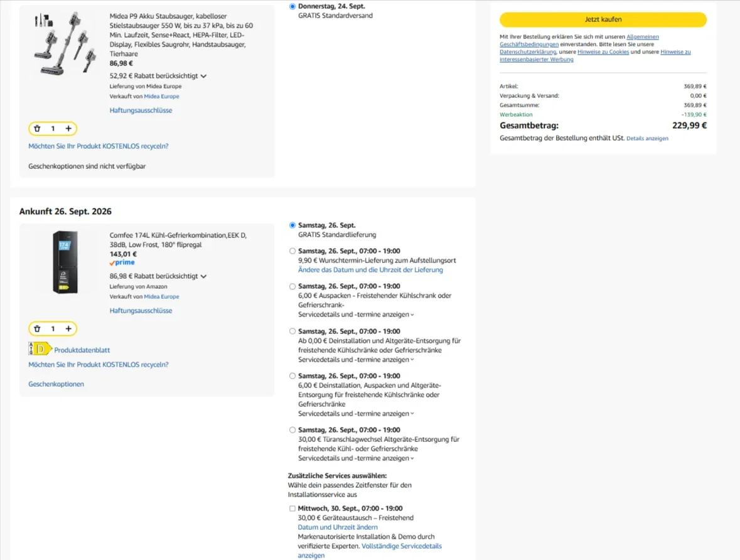
Task: Click the Comfee price 143,01 €
Action: point(123,254)
